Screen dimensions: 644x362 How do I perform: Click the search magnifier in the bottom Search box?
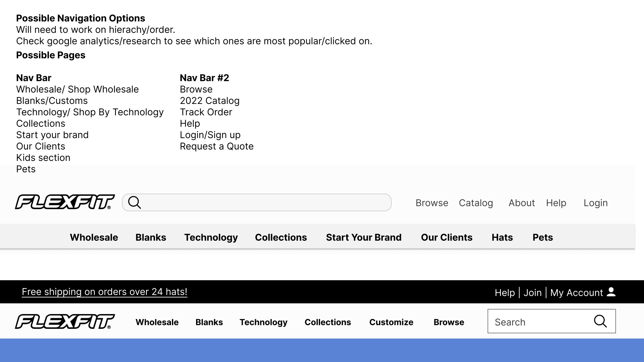[x=600, y=321]
